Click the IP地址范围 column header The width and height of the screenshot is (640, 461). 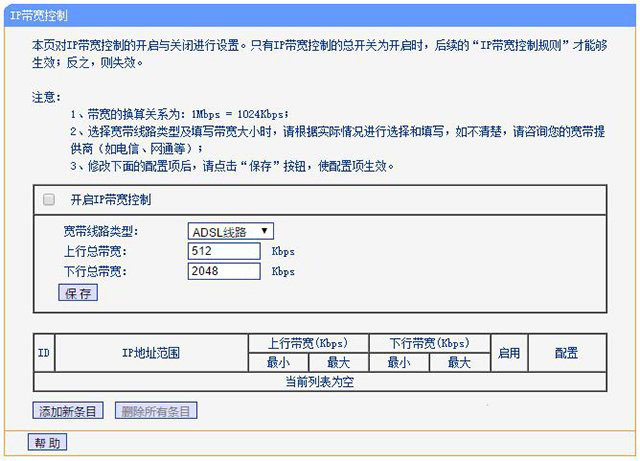(151, 353)
